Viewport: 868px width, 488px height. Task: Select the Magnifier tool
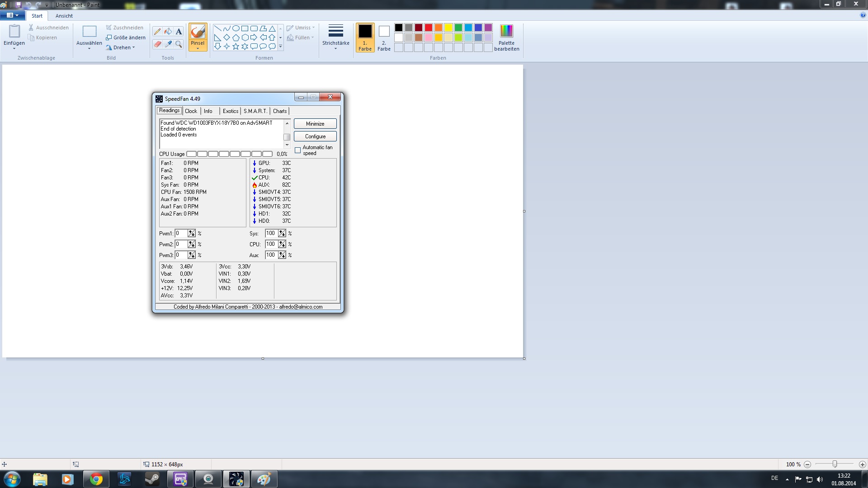point(179,44)
